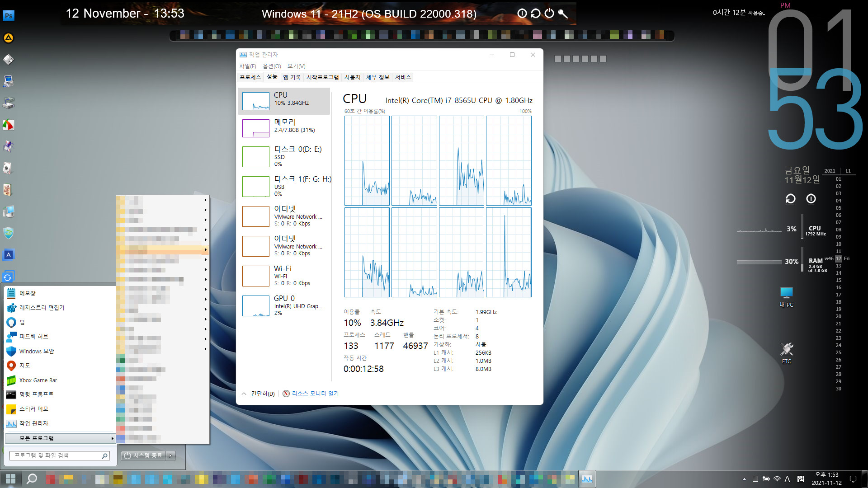Screen dimensions: 868x488
Task: Open the Tips (팁) app entry
Action: tap(60, 322)
